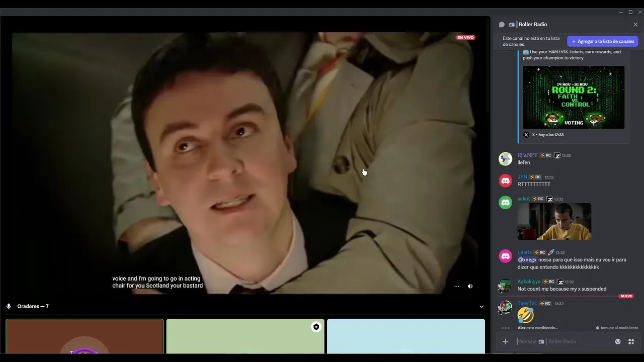Click rocket badge next to Learis
644x362 pixels.
pos(551,252)
